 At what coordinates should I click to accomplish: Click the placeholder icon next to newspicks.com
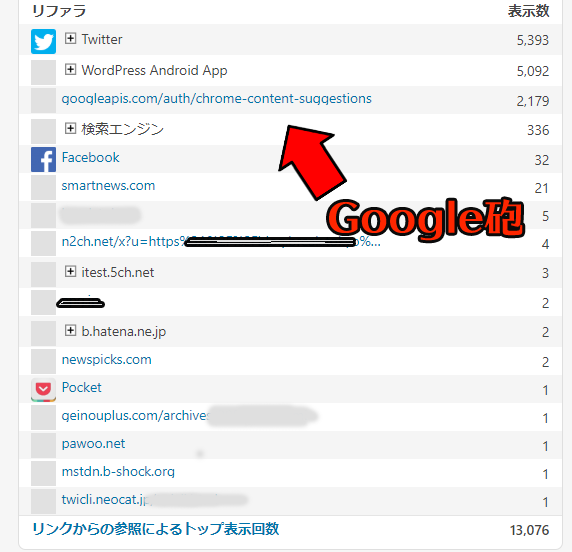coord(43,362)
